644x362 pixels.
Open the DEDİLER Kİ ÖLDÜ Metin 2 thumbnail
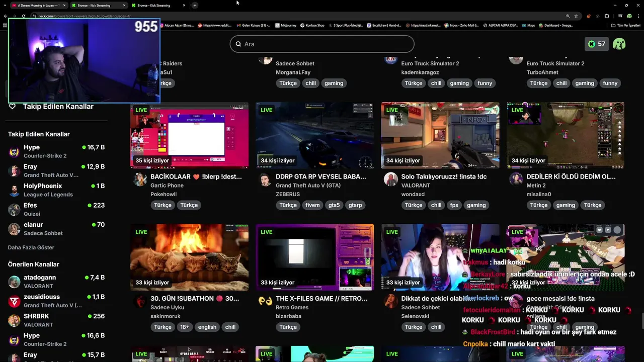566,135
